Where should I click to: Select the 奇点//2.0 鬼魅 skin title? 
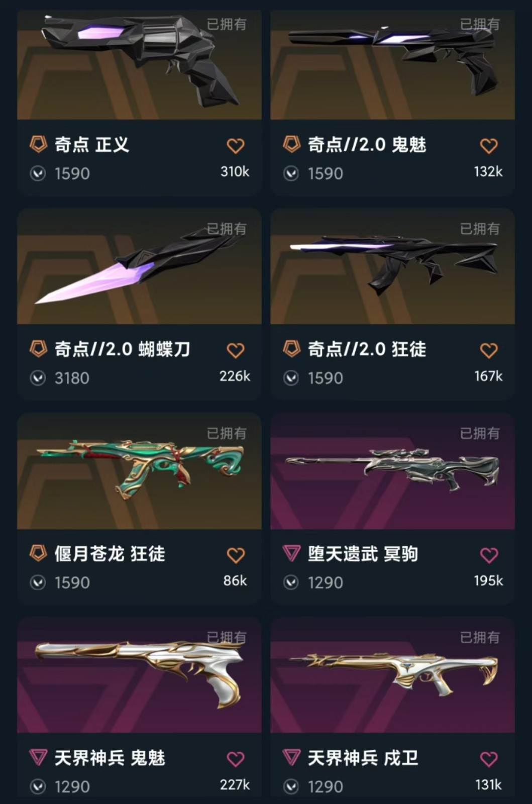tap(367, 145)
